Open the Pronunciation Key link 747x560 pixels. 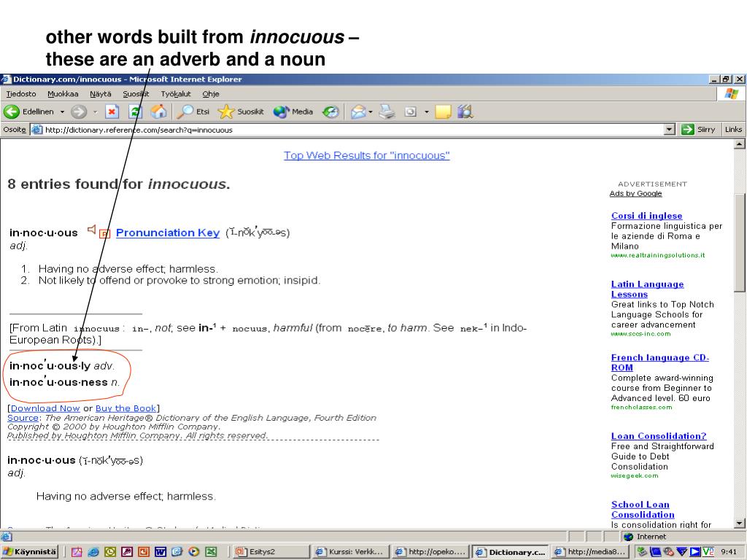168,233
